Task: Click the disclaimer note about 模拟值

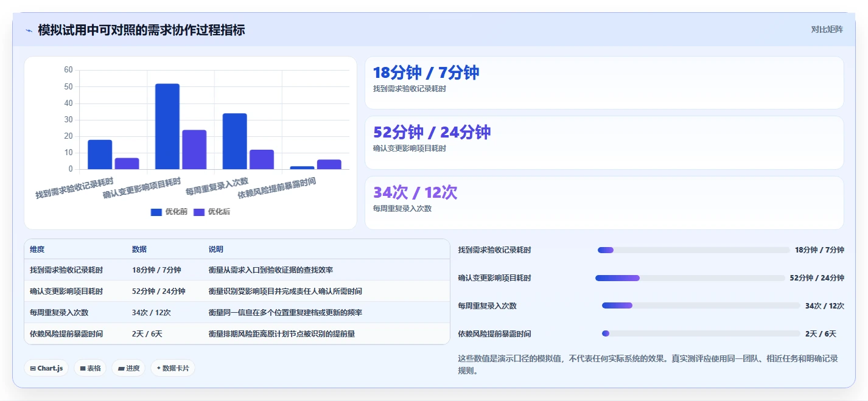Action: click(x=648, y=364)
